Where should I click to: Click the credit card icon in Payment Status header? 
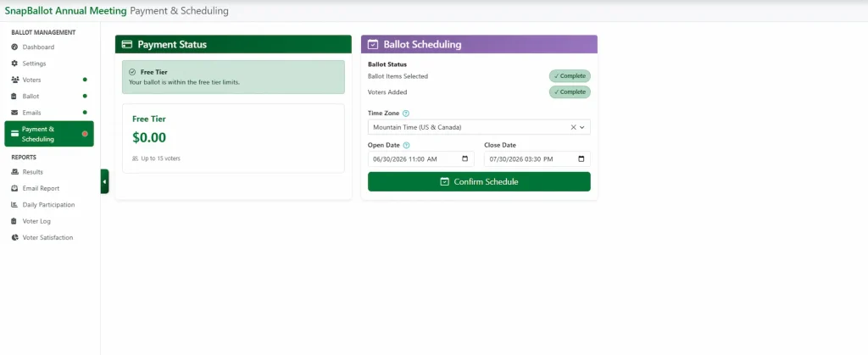(127, 44)
